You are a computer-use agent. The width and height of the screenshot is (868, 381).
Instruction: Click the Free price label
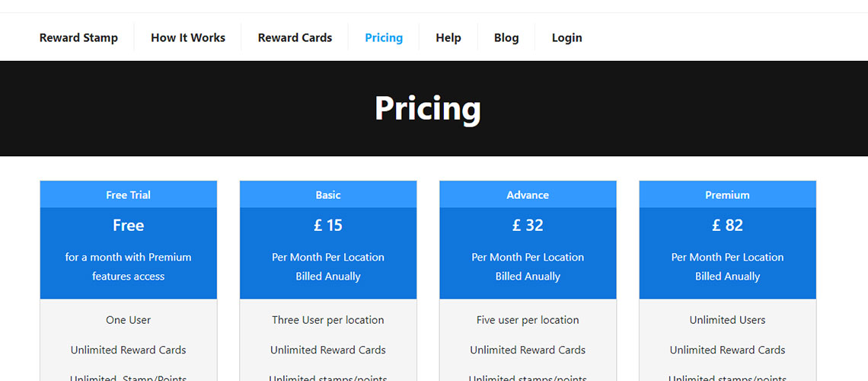(129, 226)
